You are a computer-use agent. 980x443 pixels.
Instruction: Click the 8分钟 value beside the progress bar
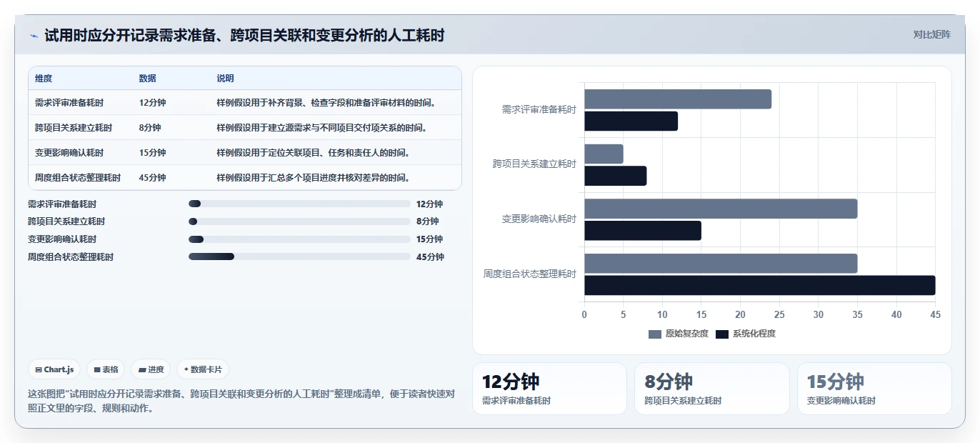click(x=427, y=221)
